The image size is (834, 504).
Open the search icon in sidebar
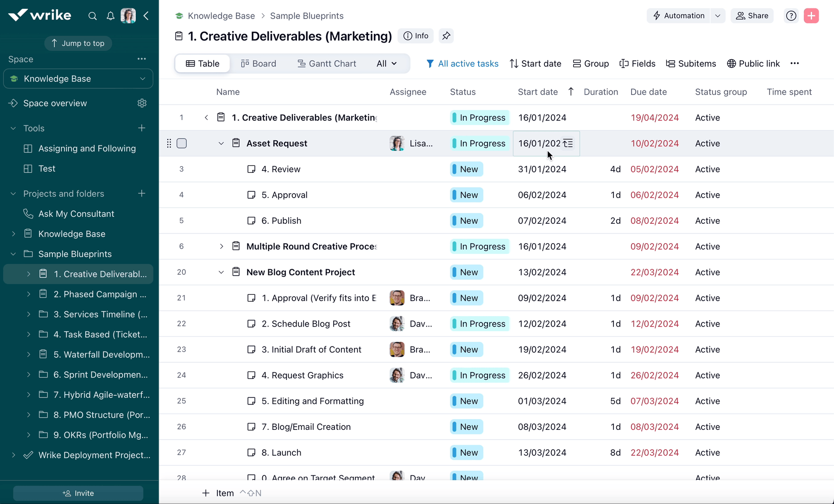pos(92,15)
